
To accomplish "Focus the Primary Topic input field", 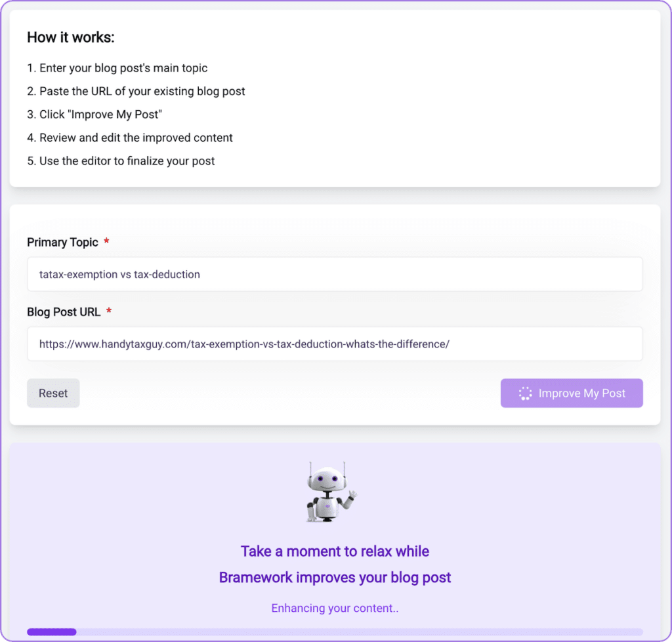I will tap(335, 274).
